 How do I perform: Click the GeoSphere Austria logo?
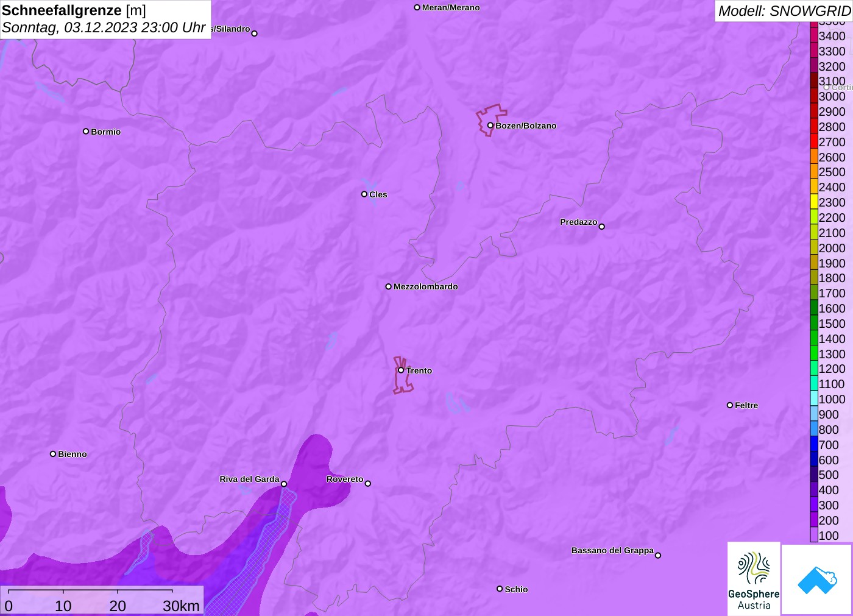coord(754,579)
